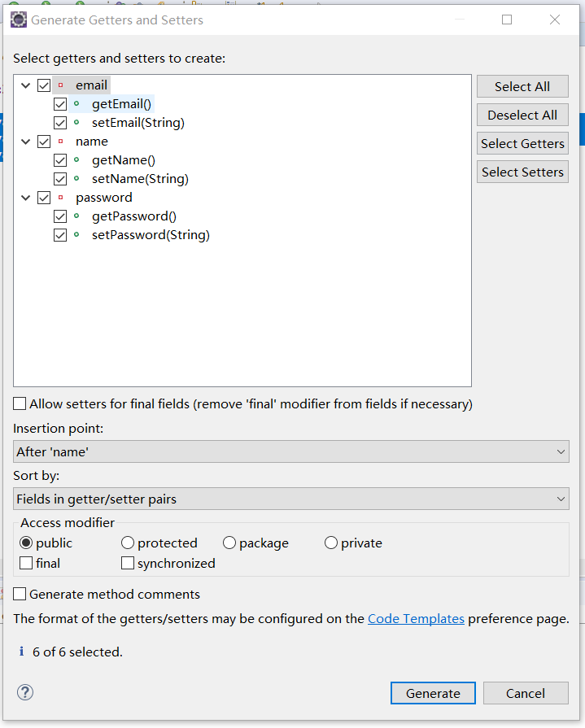
Task: Click the dialog icon in title bar
Action: pos(18,19)
